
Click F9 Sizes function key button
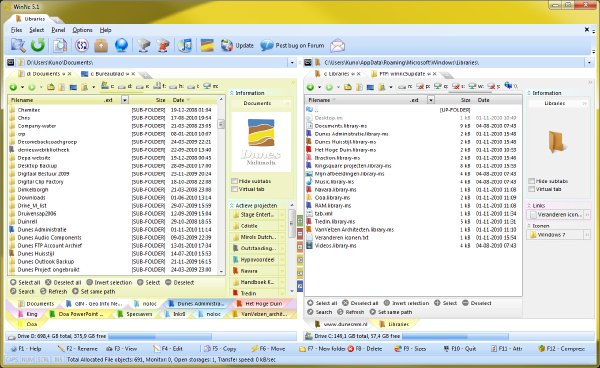410,348
